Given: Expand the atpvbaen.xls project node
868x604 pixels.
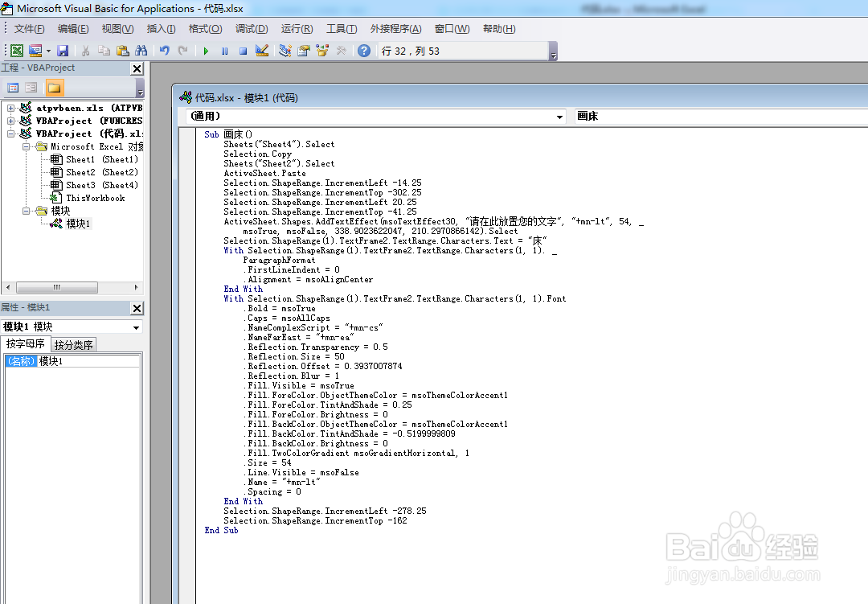Looking at the screenshot, I should [10, 108].
